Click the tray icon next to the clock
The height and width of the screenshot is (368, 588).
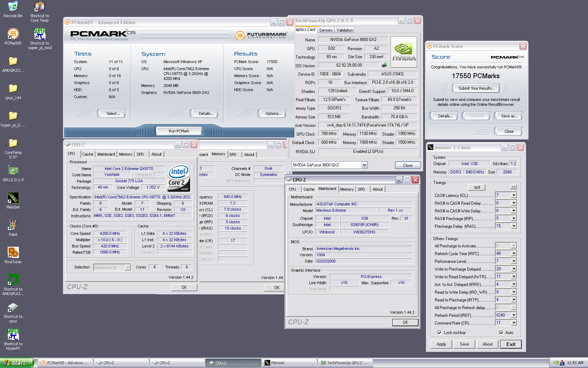point(562,363)
